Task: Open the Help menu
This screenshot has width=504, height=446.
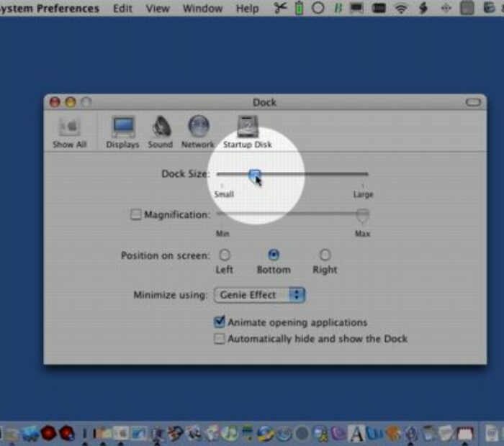Action: 247,8
